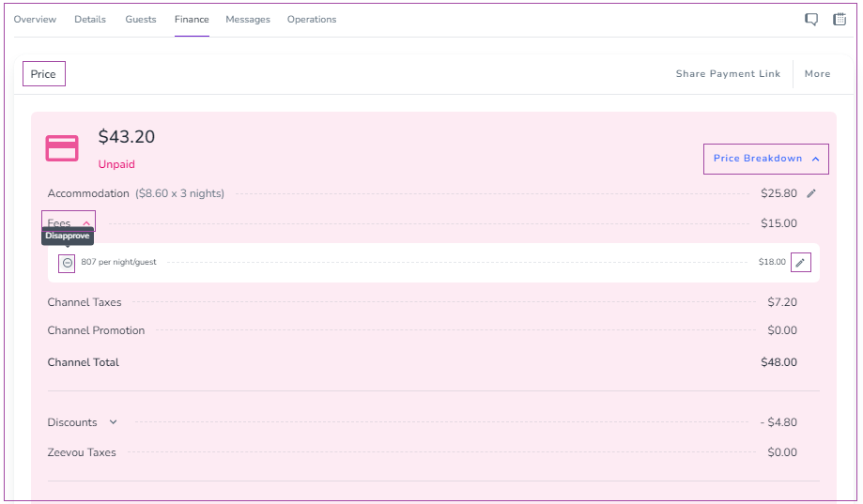Edit the $18.00 fee with pencil icon
The height and width of the screenshot is (504, 863).
801,263
